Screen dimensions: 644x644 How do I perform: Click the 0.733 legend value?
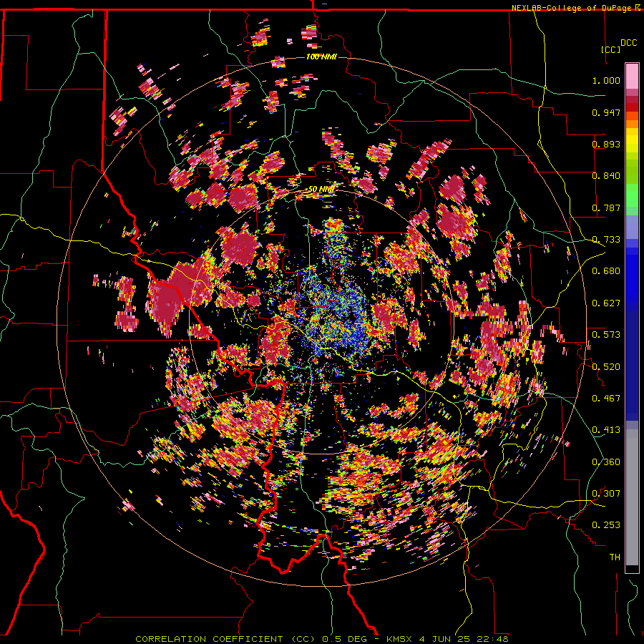tap(606, 240)
